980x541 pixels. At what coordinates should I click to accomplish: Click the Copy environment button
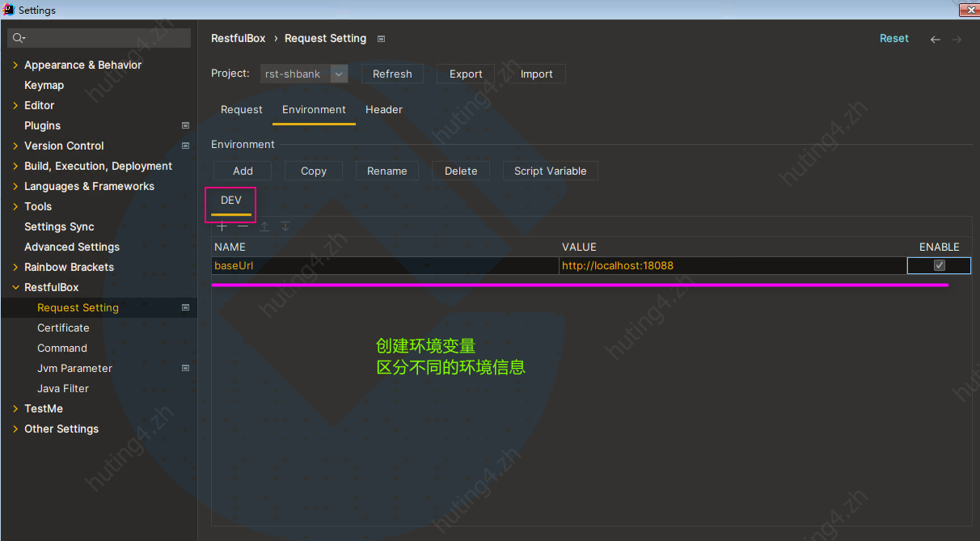click(x=314, y=171)
